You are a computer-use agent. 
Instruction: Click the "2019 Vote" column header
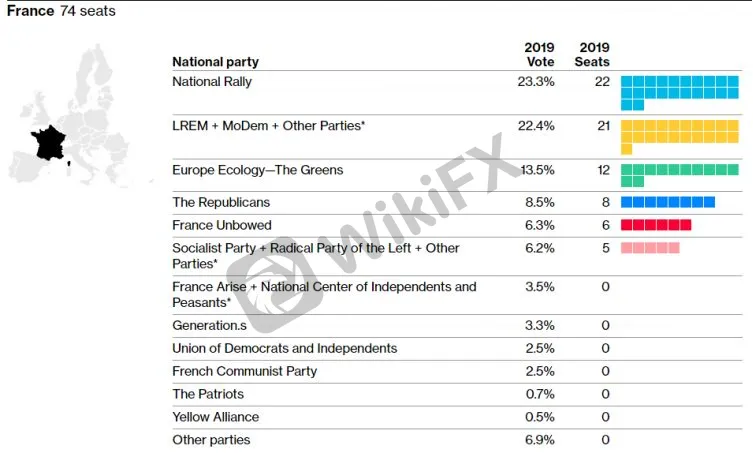[540, 55]
